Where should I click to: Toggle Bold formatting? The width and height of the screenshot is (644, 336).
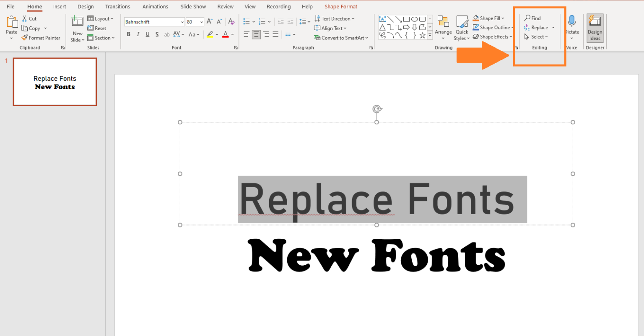tap(129, 34)
